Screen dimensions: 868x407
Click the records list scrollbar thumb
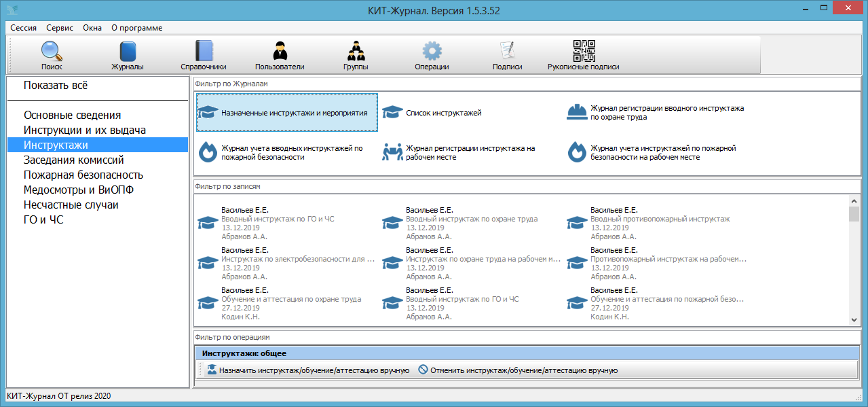[854, 214]
